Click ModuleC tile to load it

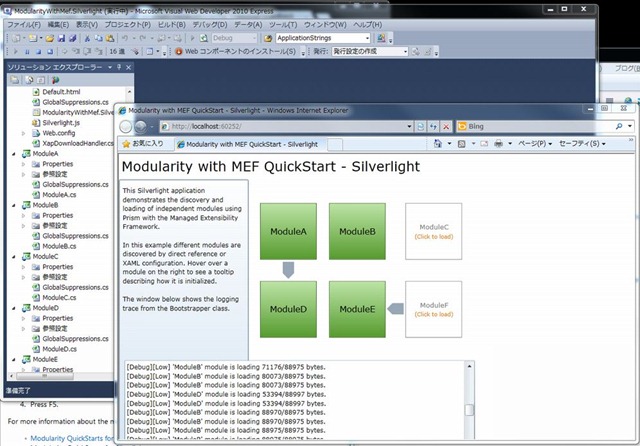click(433, 231)
